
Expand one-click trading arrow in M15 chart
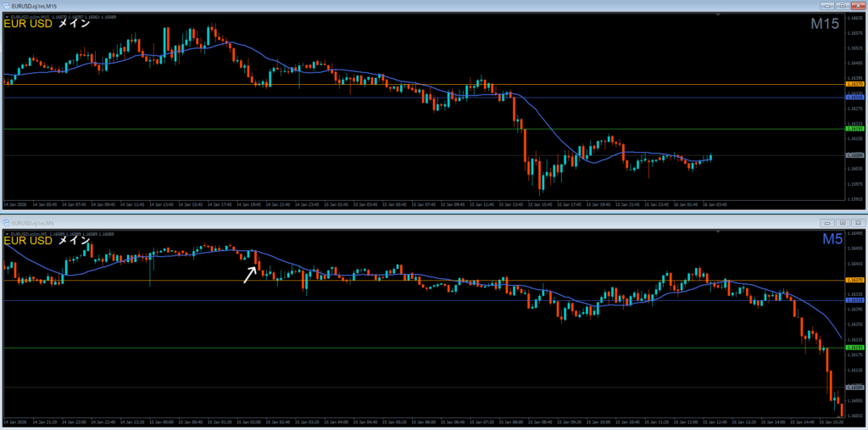click(7, 16)
